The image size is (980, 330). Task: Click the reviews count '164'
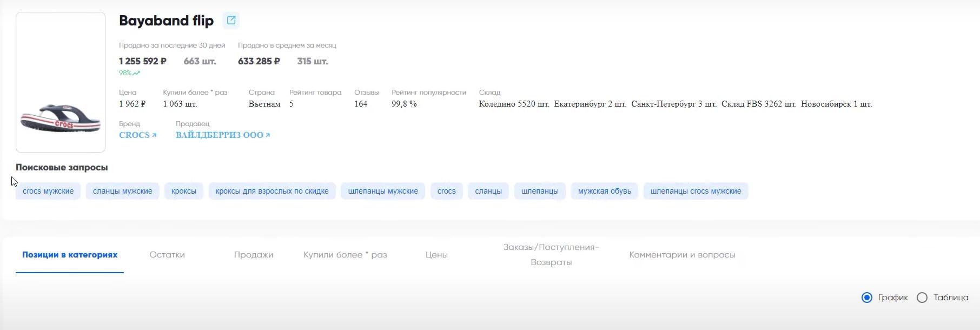pos(361,104)
